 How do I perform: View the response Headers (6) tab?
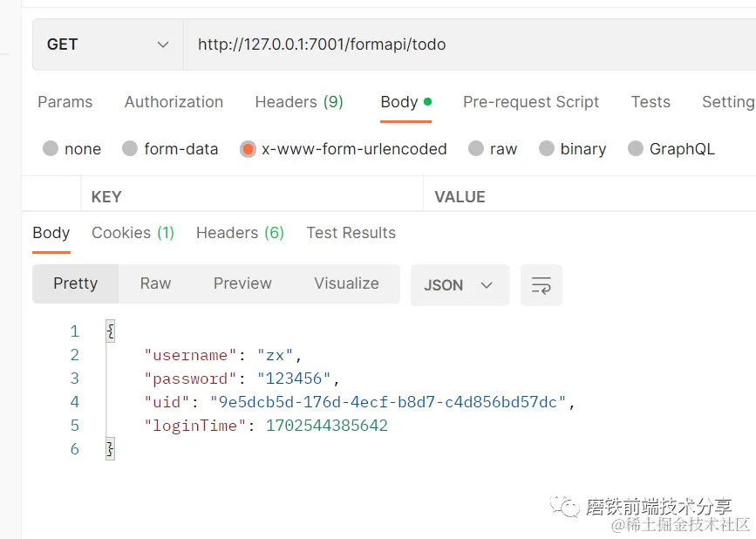point(240,233)
